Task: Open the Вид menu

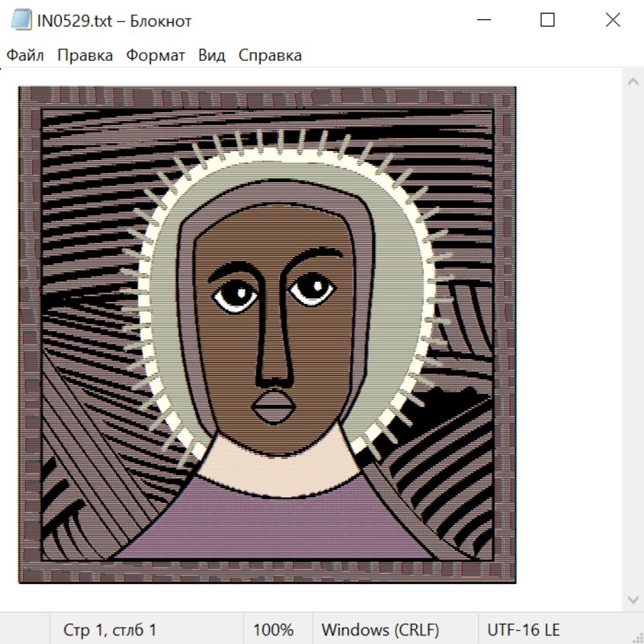Action: coord(212,55)
